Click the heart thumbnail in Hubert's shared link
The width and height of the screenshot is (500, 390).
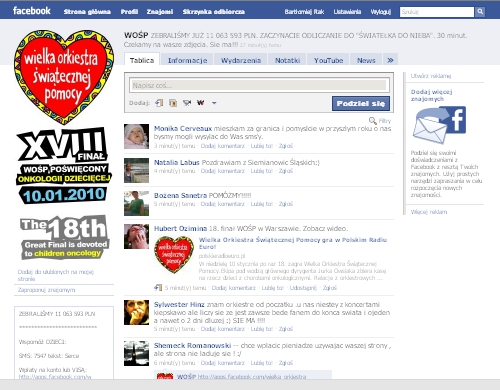[174, 255]
